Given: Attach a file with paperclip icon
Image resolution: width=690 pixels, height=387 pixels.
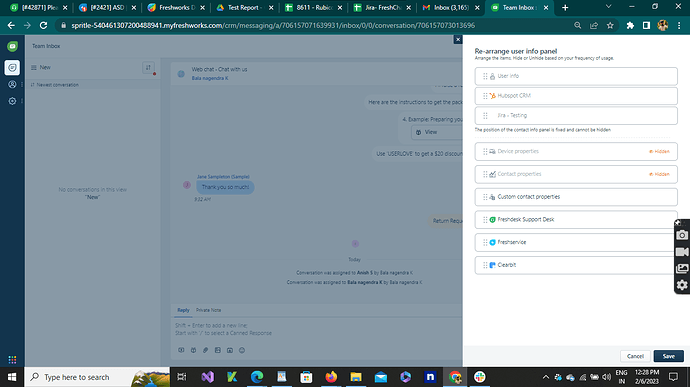Looking at the screenshot, I should (206, 350).
